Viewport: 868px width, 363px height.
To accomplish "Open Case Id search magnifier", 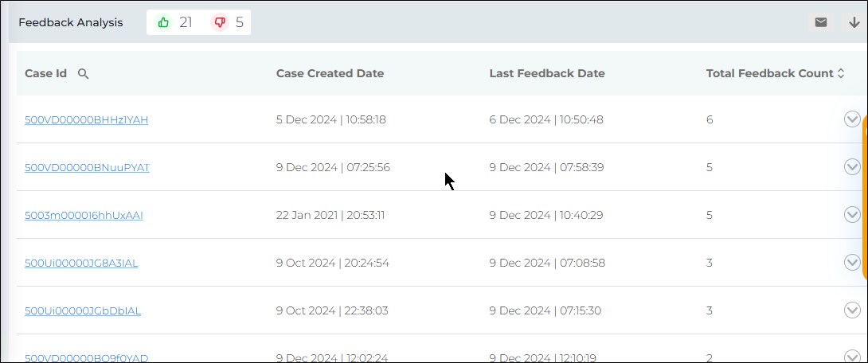I will tap(83, 73).
